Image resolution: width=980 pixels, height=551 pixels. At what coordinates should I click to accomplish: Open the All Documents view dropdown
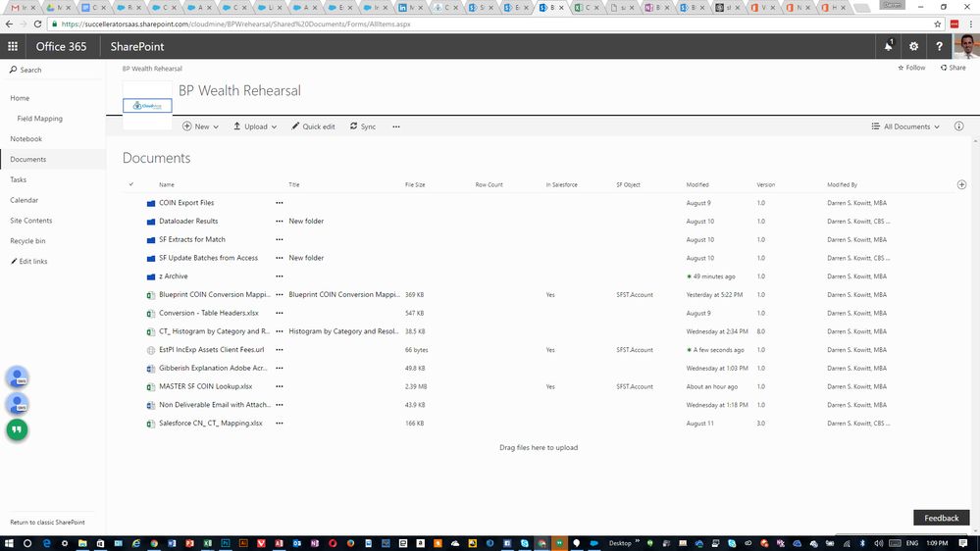point(905,126)
